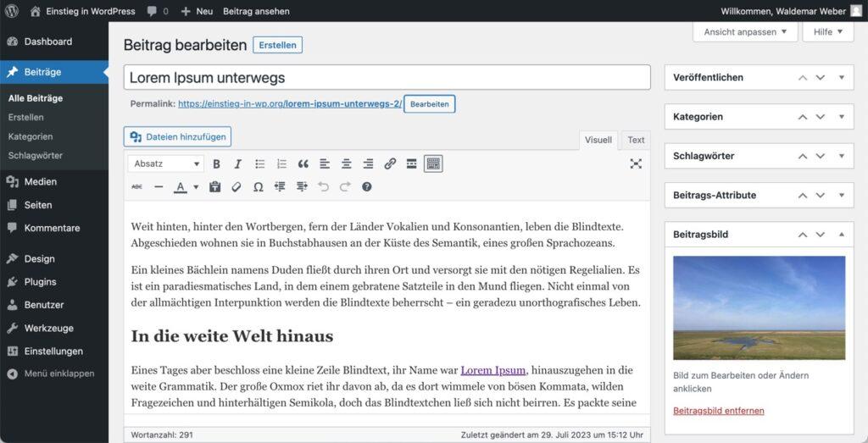868x443 pixels.
Task: Apply the text color button
Action: click(x=180, y=187)
